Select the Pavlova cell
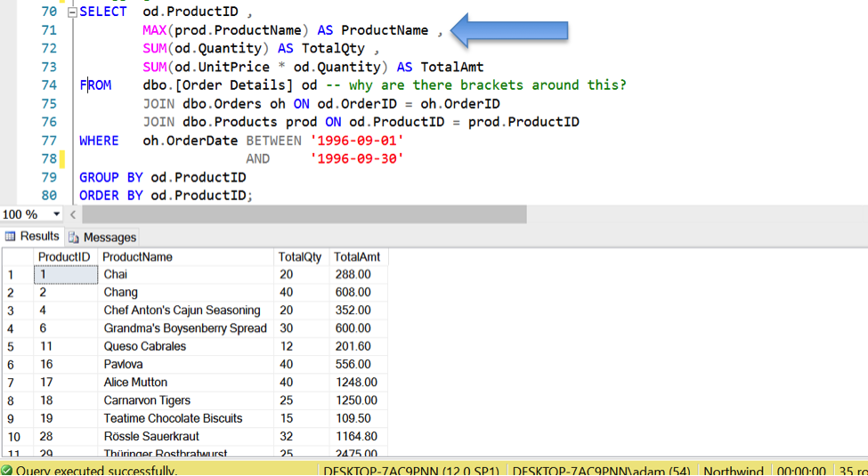 point(185,364)
